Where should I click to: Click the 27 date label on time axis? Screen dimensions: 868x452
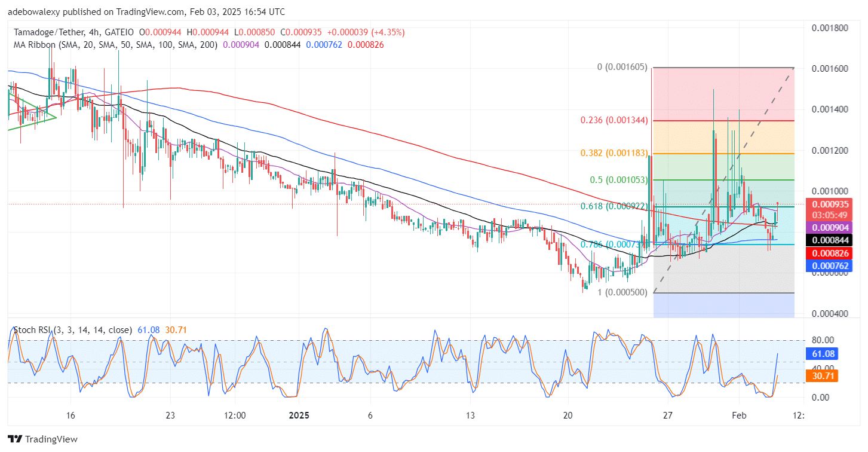pos(668,416)
